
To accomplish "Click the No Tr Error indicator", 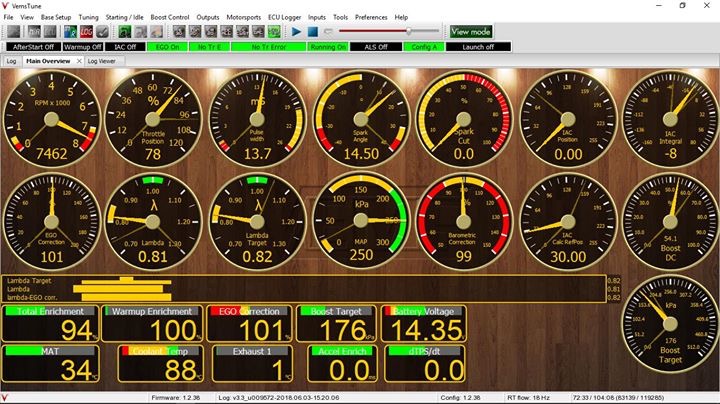I will 269,47.
